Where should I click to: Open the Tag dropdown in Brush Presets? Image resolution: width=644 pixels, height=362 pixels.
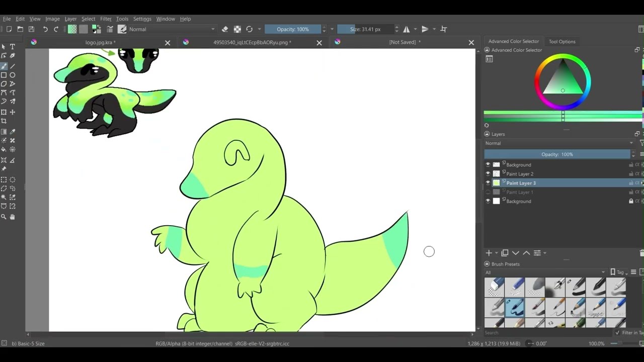point(619,272)
